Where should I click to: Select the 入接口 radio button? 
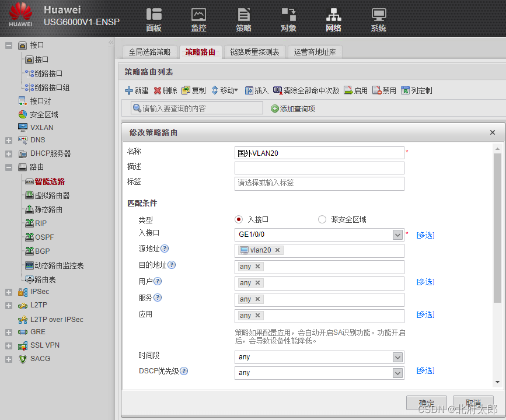pyautogui.click(x=239, y=220)
